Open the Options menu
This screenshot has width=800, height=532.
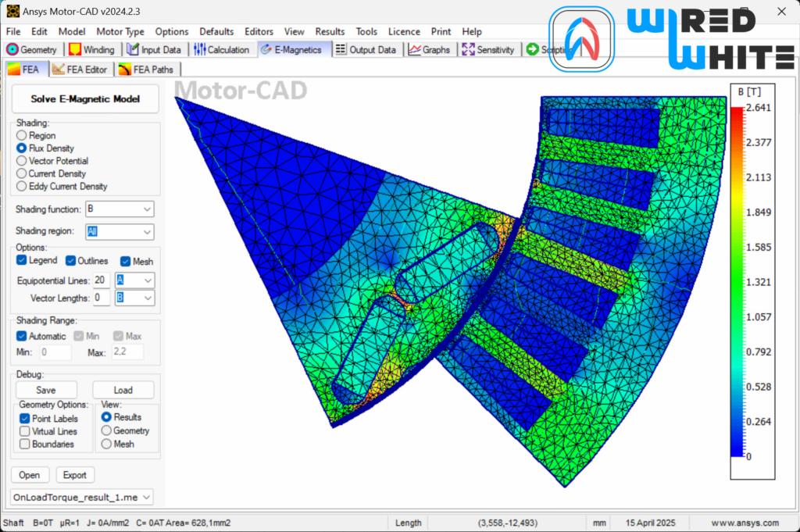[x=172, y=31]
